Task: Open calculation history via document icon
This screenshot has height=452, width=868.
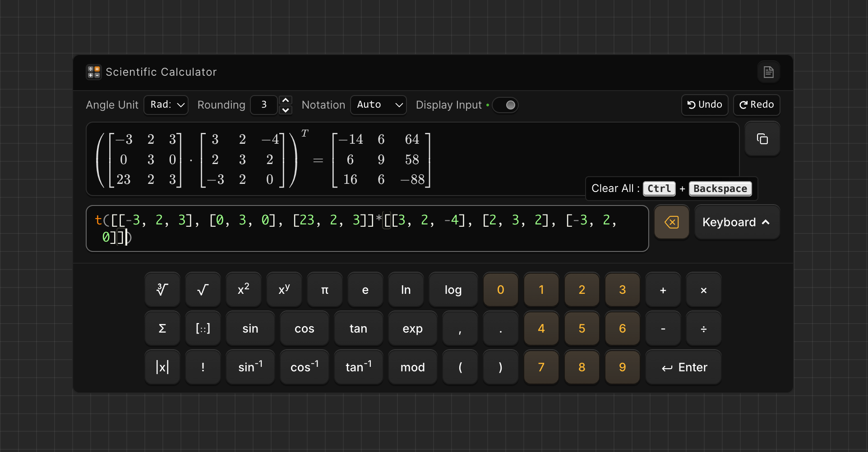Action: pos(768,72)
